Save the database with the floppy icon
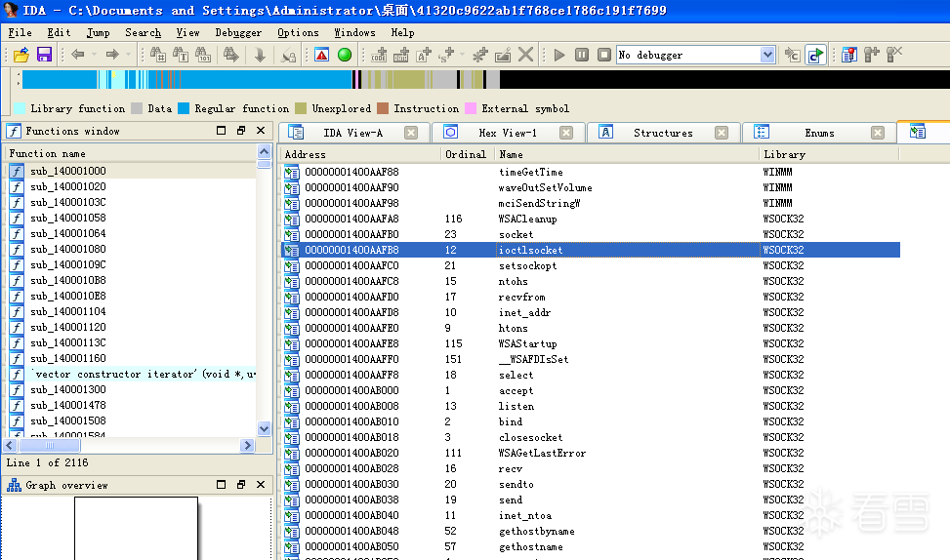 [44, 55]
